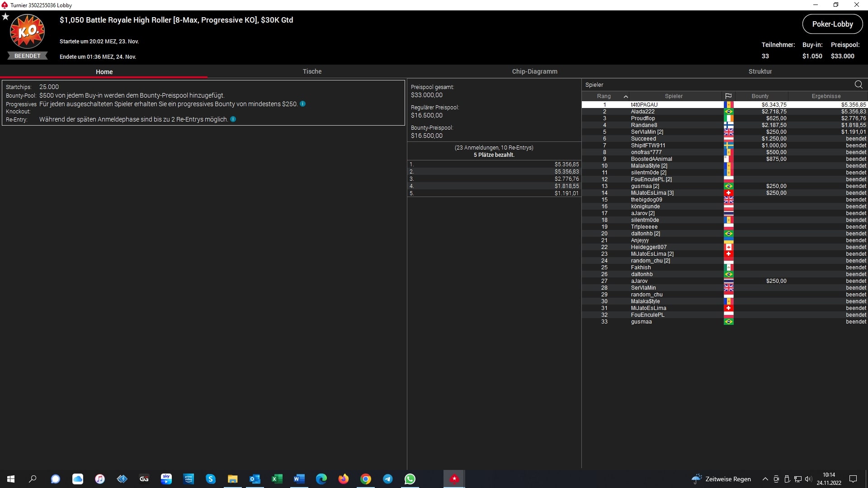Viewport: 868px width, 488px height.
Task: Open Excel from the taskbar
Action: pyautogui.click(x=277, y=479)
